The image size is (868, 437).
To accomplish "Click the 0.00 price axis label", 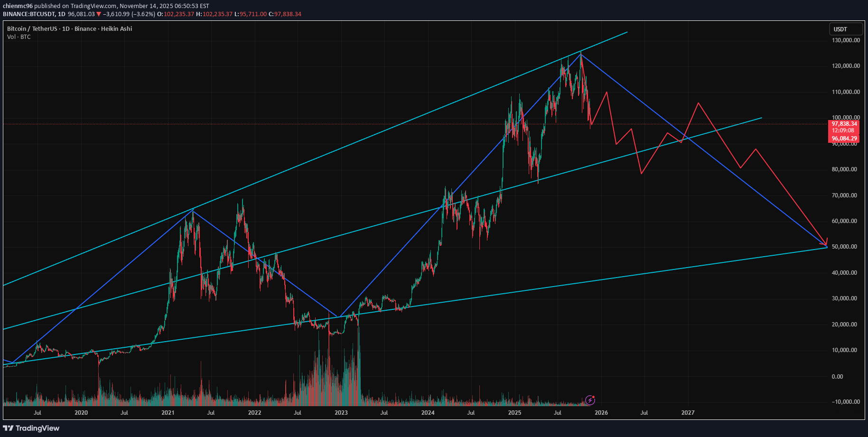I will 850,377.
